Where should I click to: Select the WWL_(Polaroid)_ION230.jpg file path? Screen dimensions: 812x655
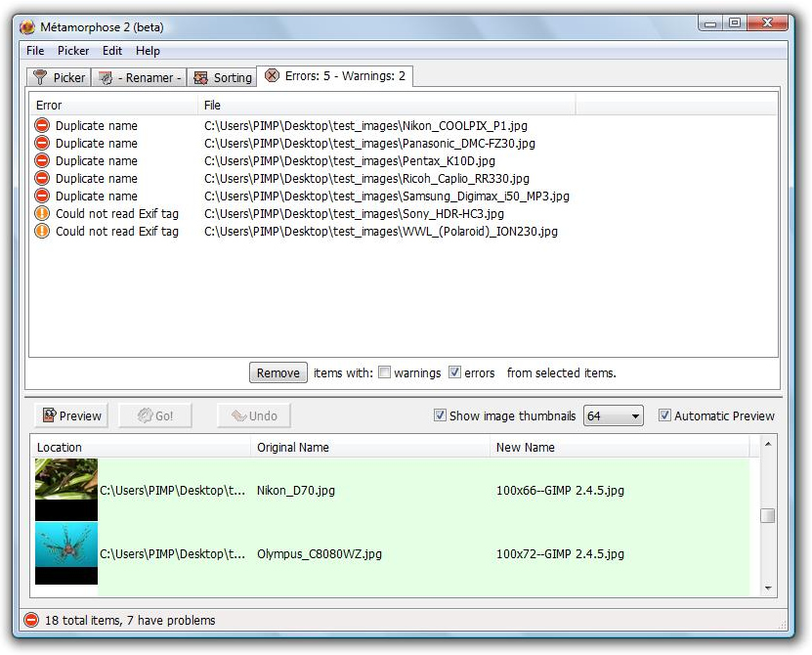coord(381,231)
